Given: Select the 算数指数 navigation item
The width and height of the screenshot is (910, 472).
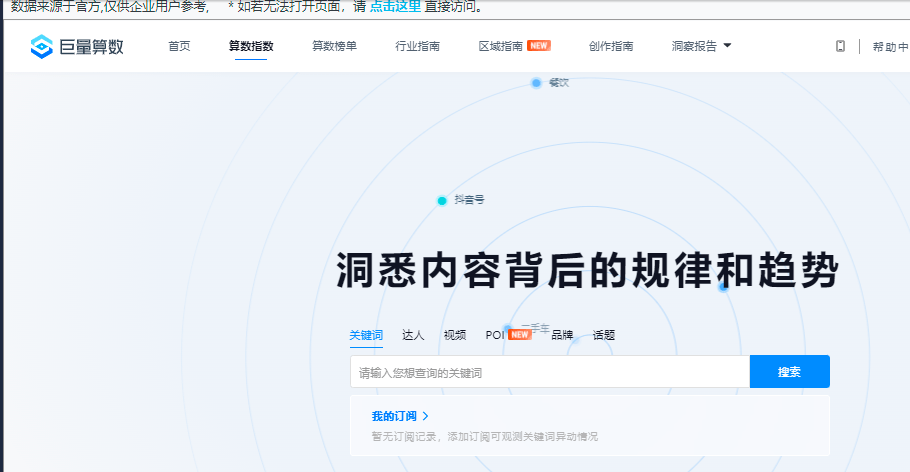Looking at the screenshot, I should (x=251, y=46).
